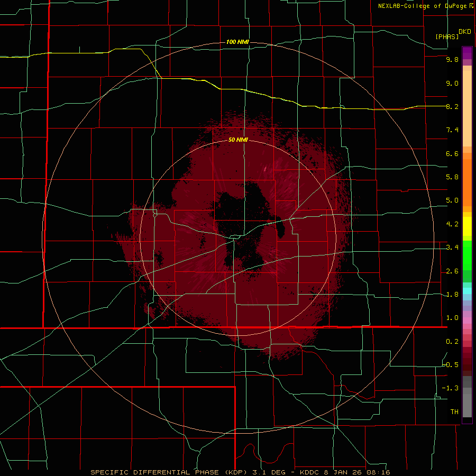Viewport: 476px width, 476px height.
Task: Click the 100 NMI range ring label
Action: point(237,42)
